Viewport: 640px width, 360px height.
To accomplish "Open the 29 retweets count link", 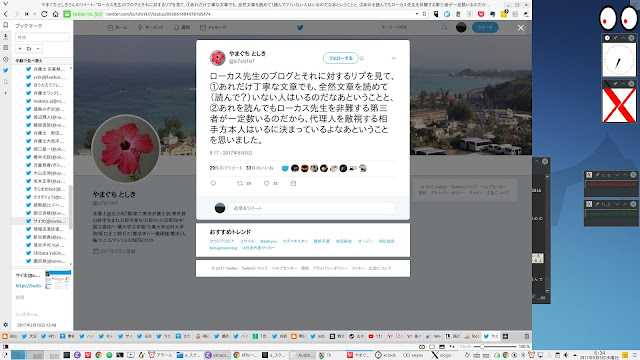I will (226, 168).
